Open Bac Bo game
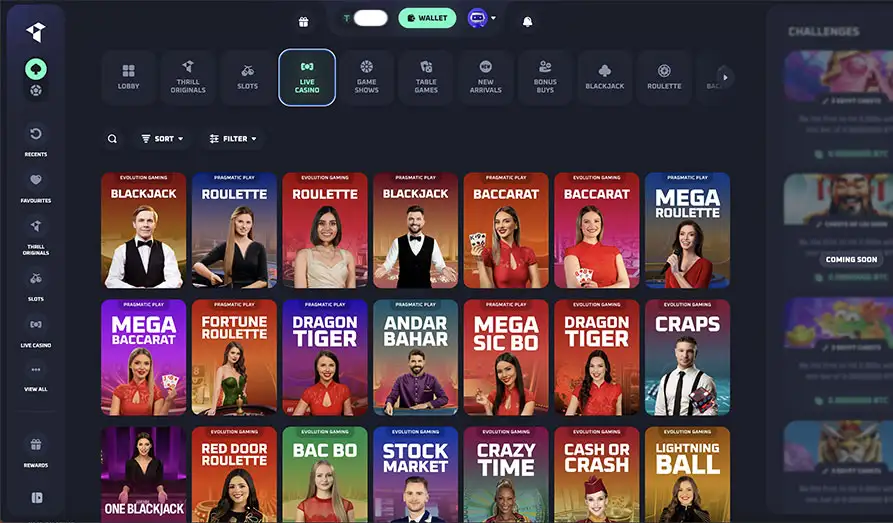This screenshot has height=523, width=893. pos(325,475)
